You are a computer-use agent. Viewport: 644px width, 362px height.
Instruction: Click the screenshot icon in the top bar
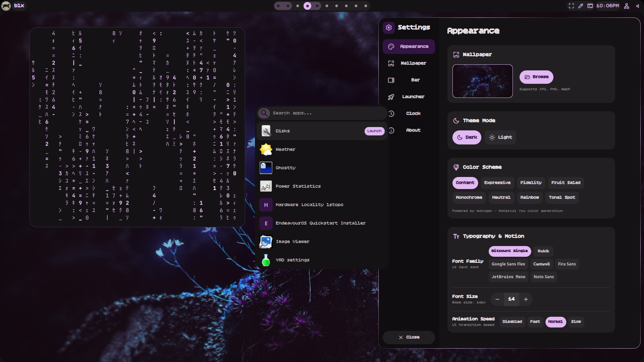(x=571, y=6)
